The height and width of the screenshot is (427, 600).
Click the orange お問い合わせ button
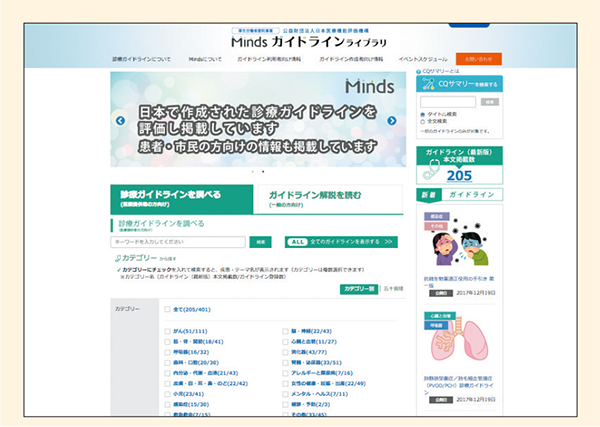pos(479,59)
